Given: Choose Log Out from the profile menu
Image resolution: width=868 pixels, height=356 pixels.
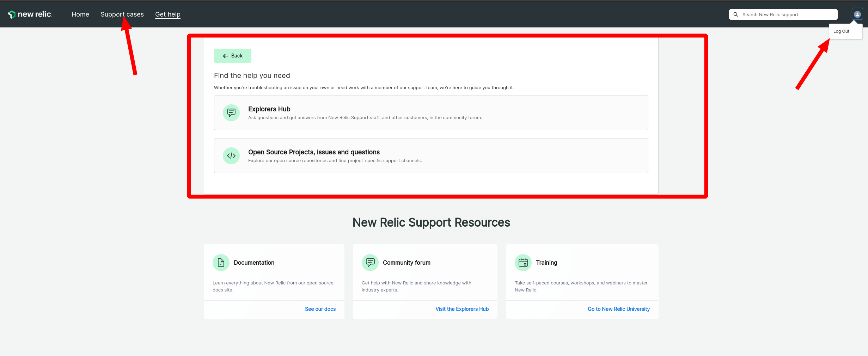Looking at the screenshot, I should (841, 31).
